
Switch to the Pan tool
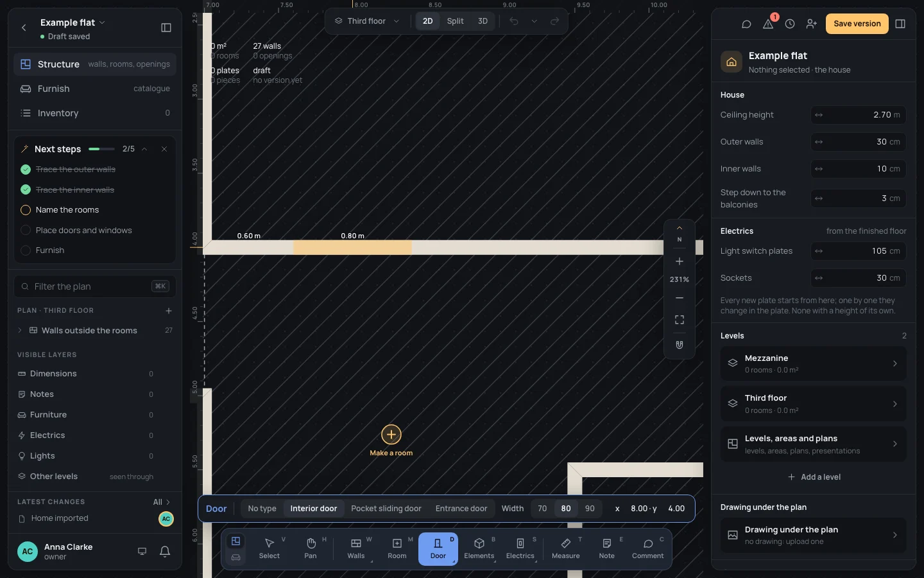click(311, 549)
